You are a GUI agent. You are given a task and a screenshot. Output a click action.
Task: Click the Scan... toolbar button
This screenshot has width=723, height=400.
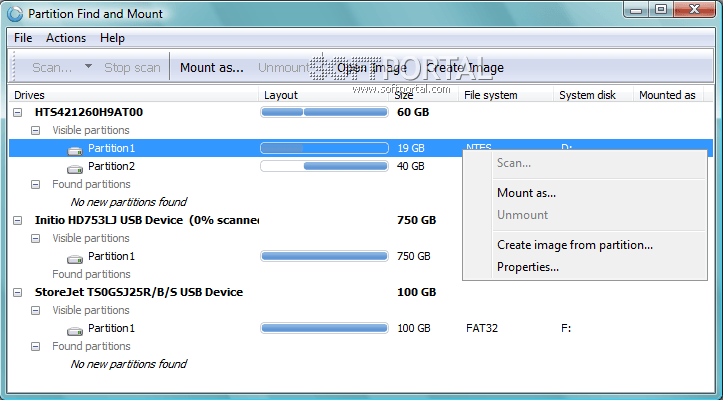52,67
